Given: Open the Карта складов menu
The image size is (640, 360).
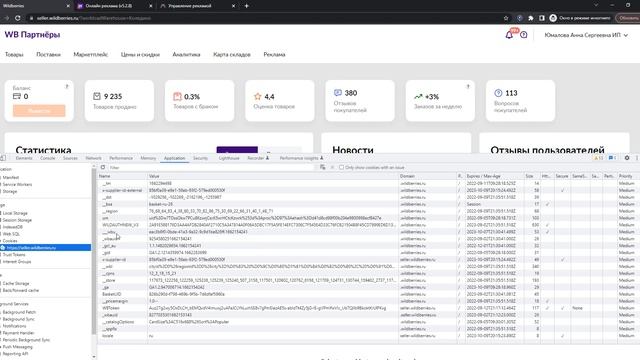Looking at the screenshot, I should pos(232,54).
